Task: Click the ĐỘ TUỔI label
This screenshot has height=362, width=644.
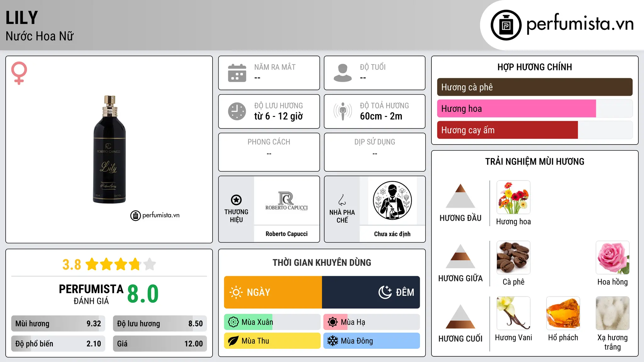Action: (373, 67)
